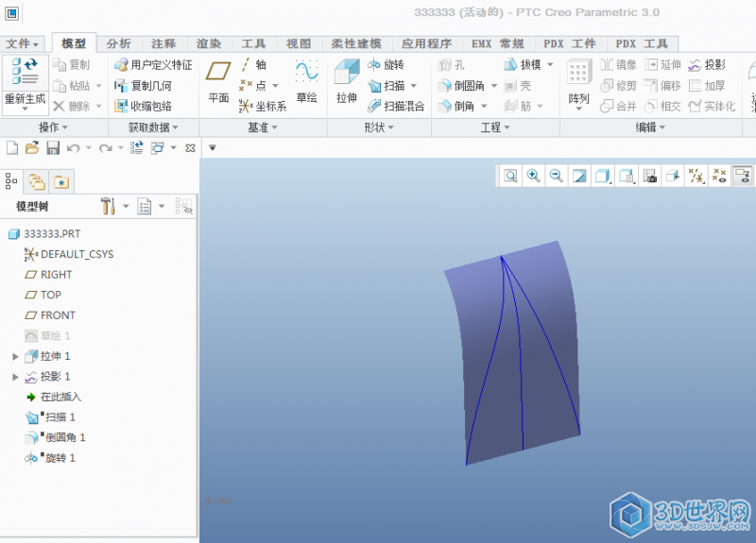The image size is (756, 543).
Task: Open the View Manager icon
Action: coord(649,176)
